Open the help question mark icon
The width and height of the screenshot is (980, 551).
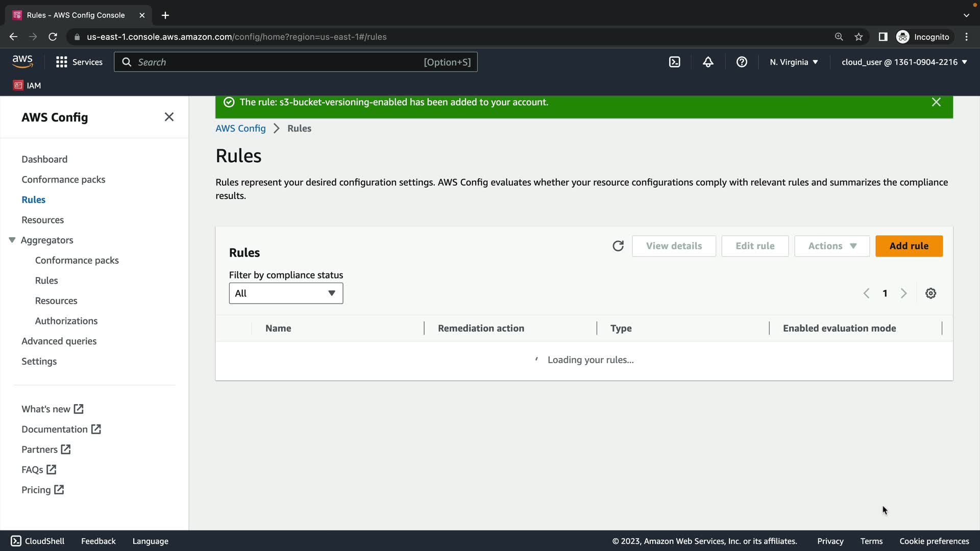click(x=742, y=62)
